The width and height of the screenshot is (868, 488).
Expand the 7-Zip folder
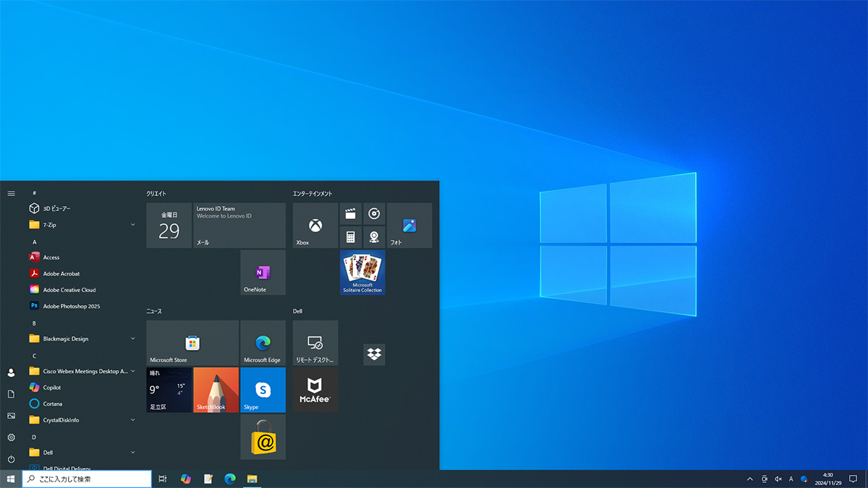click(x=81, y=225)
